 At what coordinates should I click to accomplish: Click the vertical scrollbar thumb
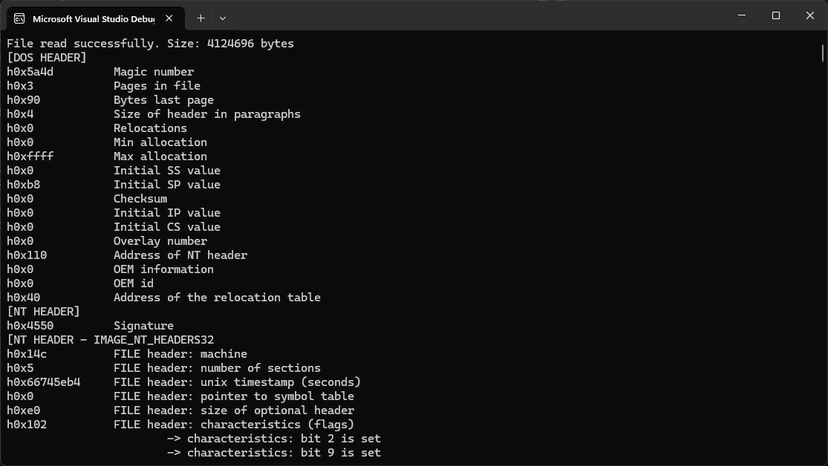click(823, 53)
